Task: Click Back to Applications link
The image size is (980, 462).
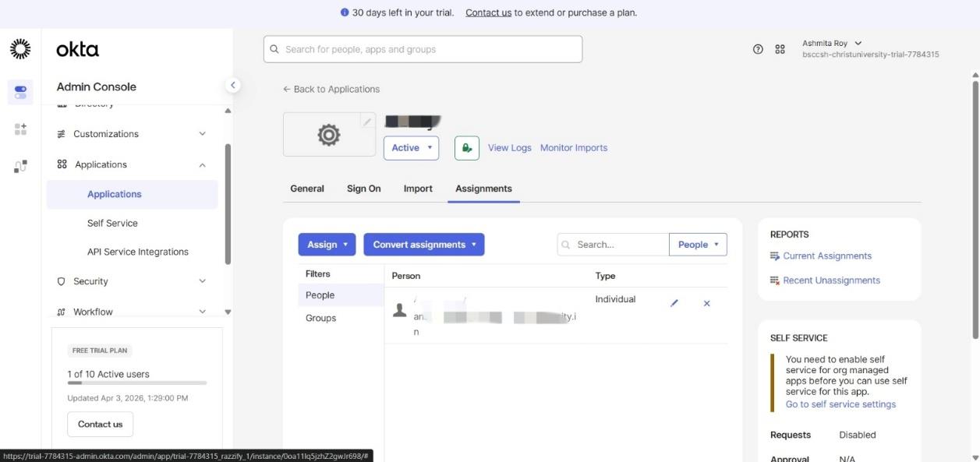Action: click(331, 90)
